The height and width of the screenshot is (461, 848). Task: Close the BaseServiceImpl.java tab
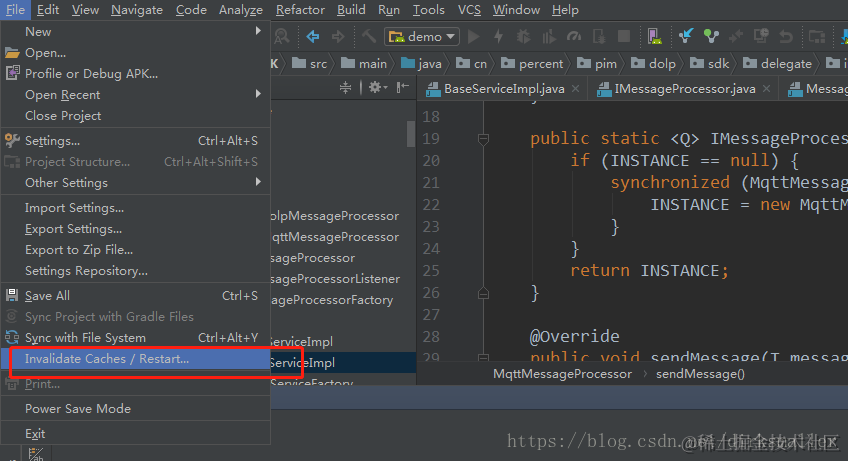575,89
